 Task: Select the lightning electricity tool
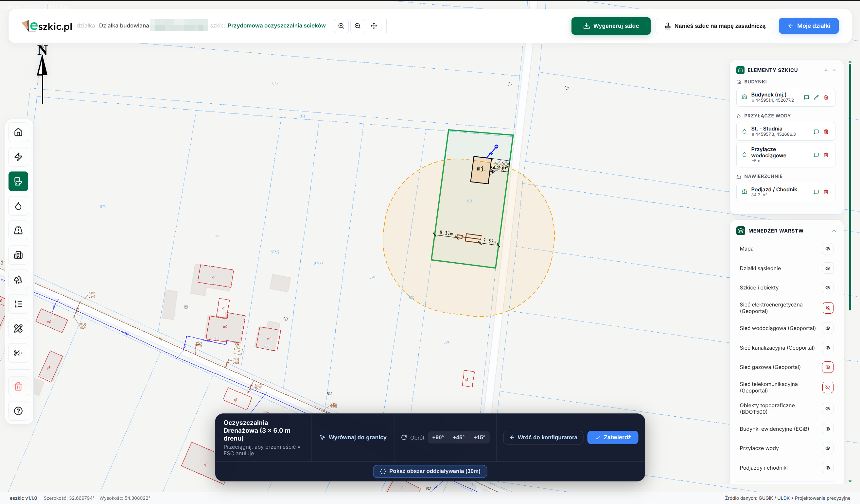coord(18,157)
